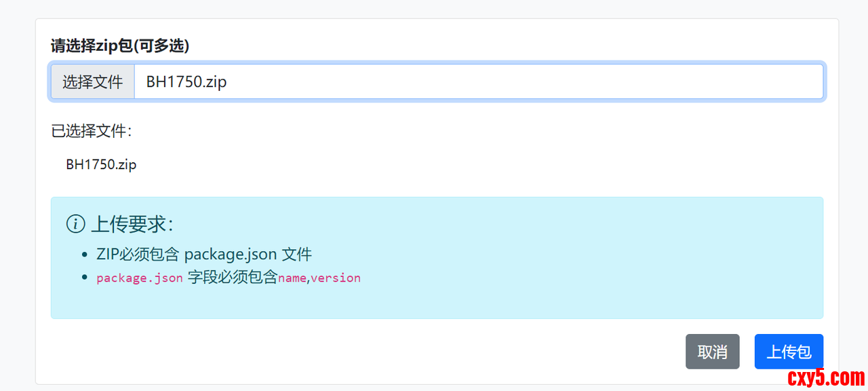Viewport: 868px width, 391px height.
Task: Click the bullet before ZIP必须包含
Action: point(84,255)
